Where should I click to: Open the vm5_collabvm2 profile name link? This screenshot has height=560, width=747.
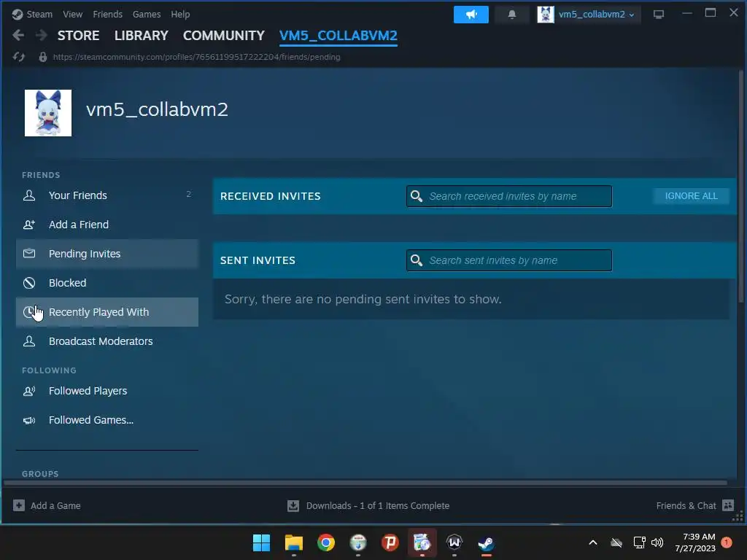158,109
